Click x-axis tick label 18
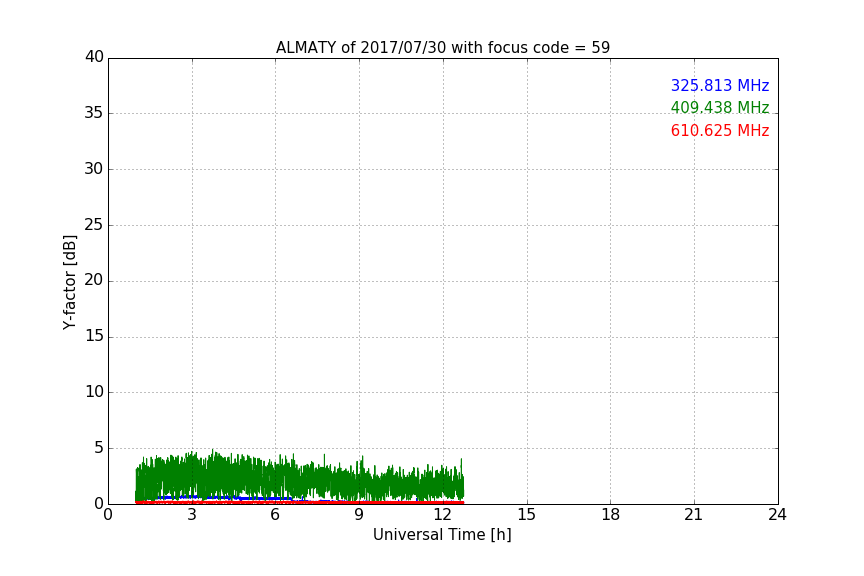The image size is (864, 576). [611, 515]
